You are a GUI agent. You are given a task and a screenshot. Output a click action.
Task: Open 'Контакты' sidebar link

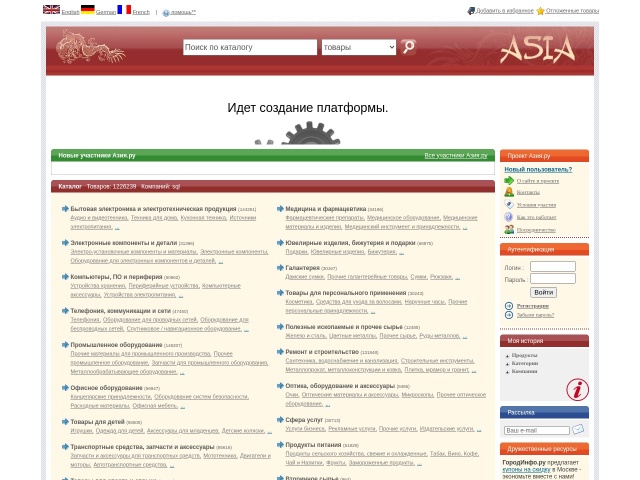(528, 192)
